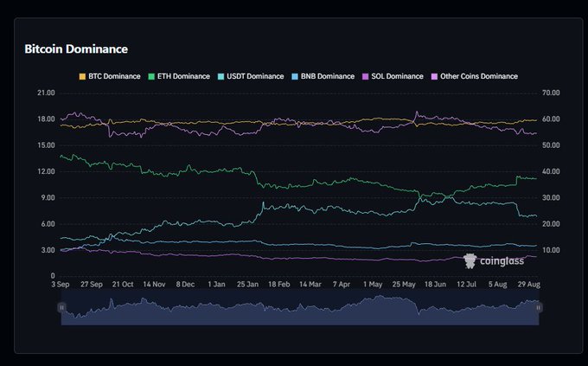The width and height of the screenshot is (588, 366).
Task: Click the 3 Sep date axis label
Action: 61,285
